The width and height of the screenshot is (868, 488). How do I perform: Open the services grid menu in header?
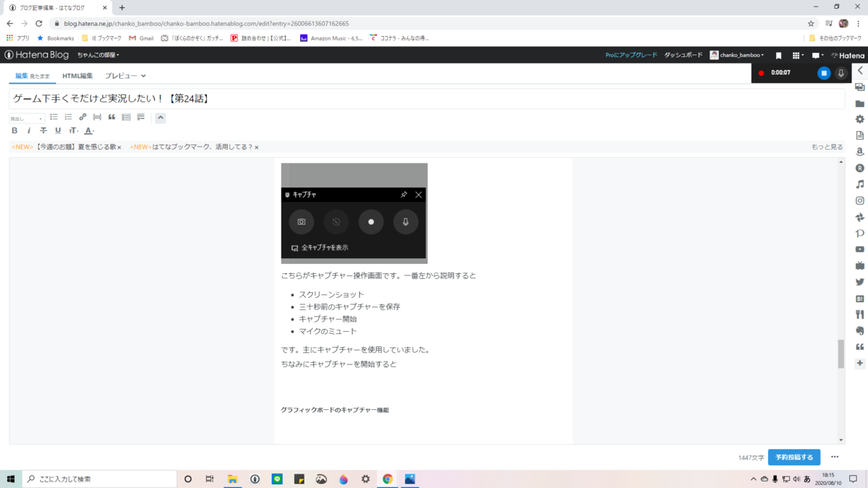coord(797,55)
